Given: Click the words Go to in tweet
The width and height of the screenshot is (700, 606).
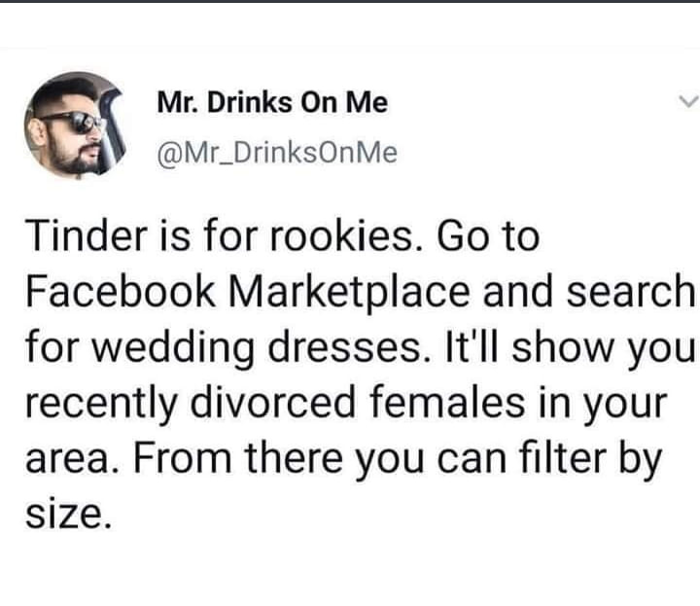Looking at the screenshot, I should pos(488,236).
